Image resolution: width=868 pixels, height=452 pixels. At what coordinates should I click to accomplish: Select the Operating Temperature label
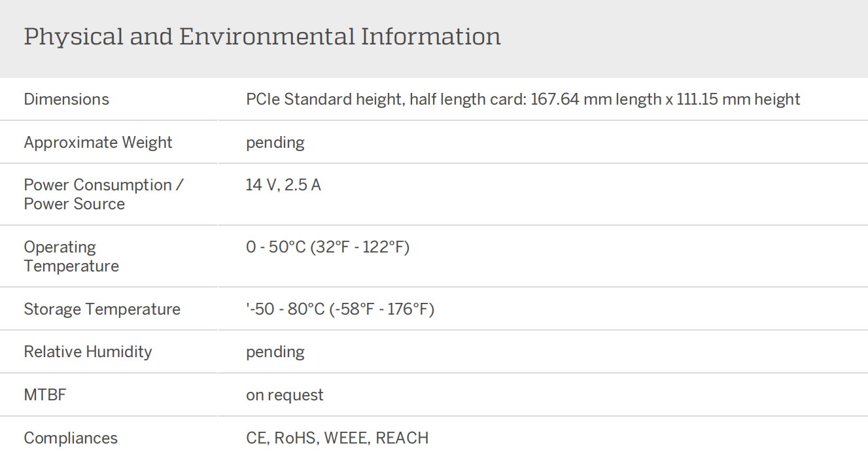[71, 256]
